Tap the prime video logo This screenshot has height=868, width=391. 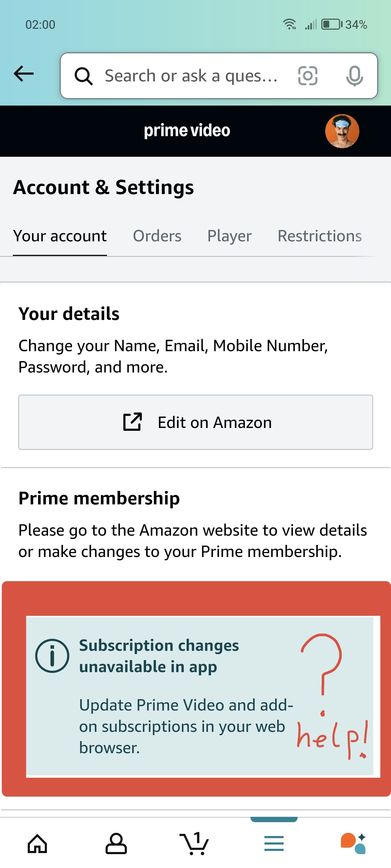(x=187, y=130)
